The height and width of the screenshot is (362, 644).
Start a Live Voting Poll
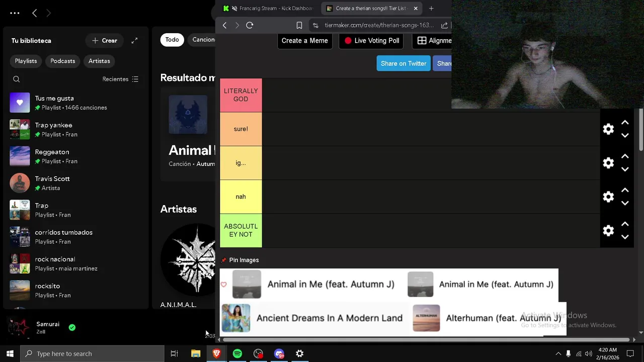click(x=372, y=41)
